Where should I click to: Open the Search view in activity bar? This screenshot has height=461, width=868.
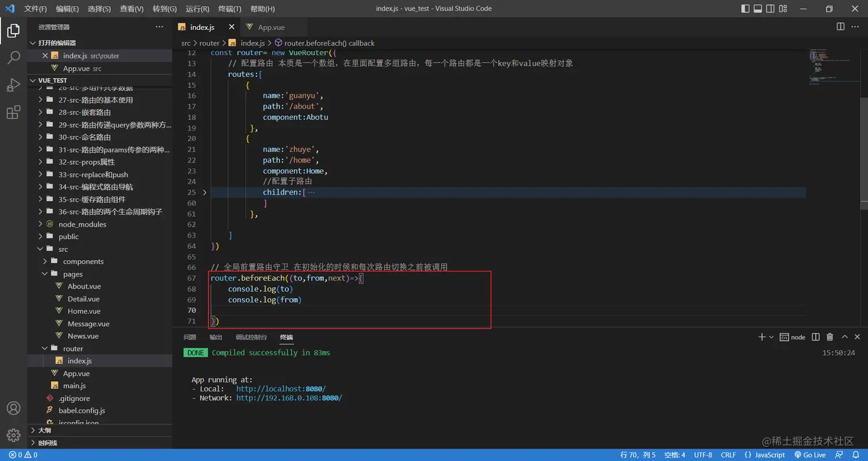[x=13, y=57]
